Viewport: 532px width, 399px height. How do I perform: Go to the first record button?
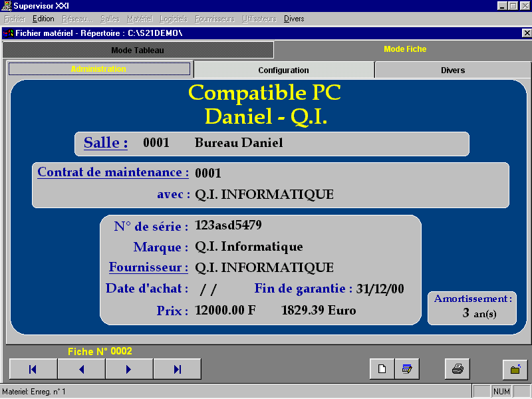33,369
